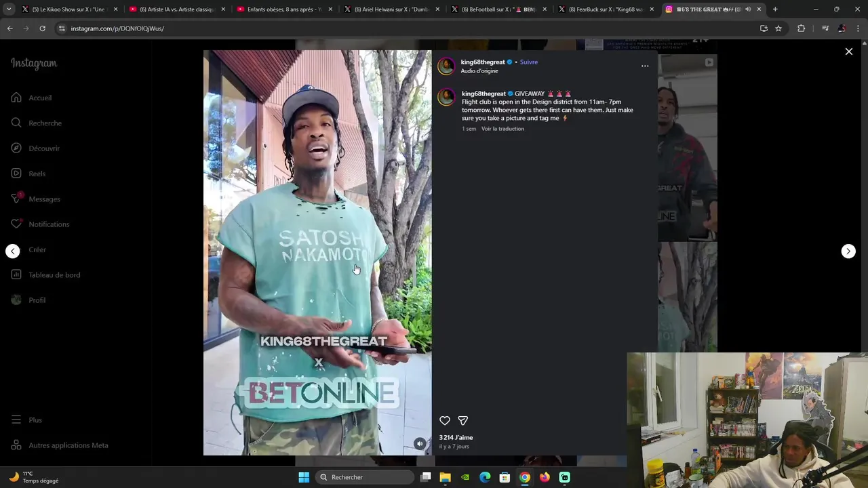Viewport: 868px width, 488px height.
Task: Open post options three-dot menu
Action: (x=645, y=66)
